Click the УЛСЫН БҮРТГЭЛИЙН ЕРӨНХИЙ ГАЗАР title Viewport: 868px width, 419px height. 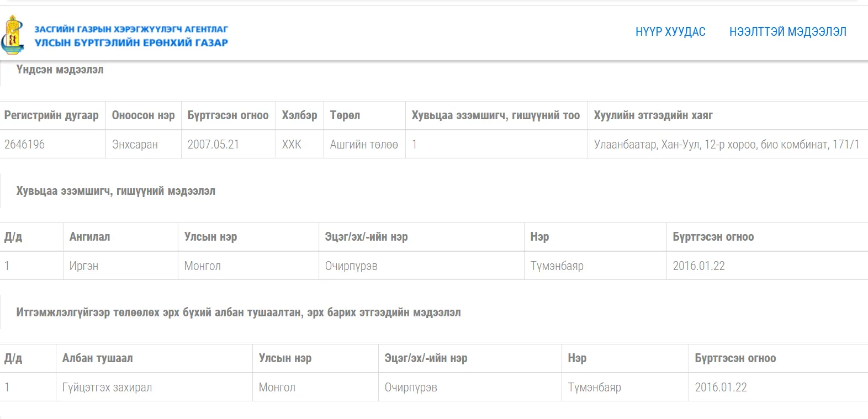(131, 43)
